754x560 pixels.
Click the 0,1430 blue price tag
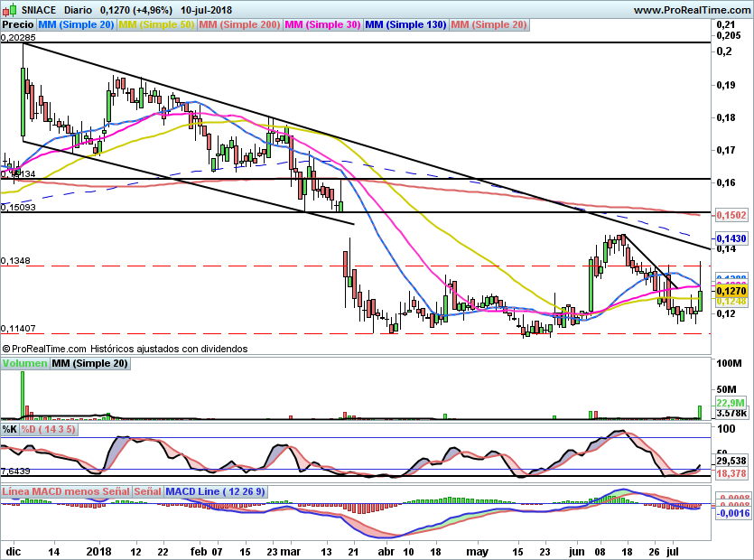(x=730, y=238)
